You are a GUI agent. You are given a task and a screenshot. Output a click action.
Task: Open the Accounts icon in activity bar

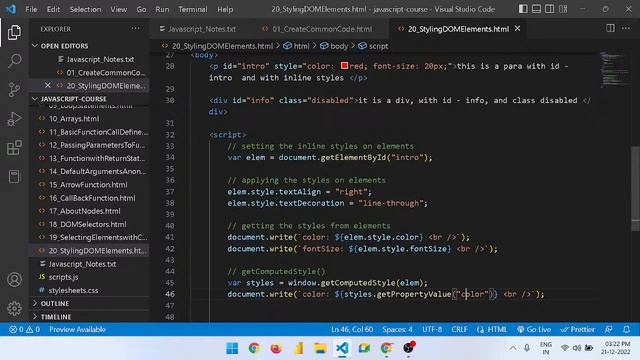14,280
